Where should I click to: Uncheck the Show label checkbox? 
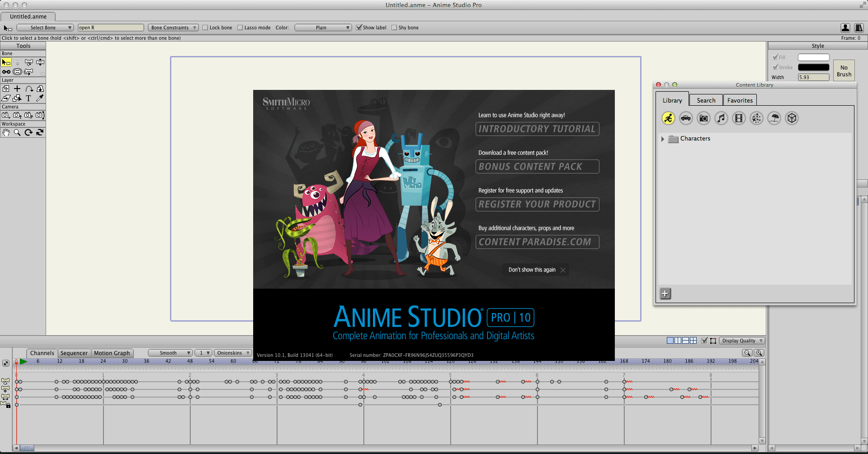tap(359, 28)
